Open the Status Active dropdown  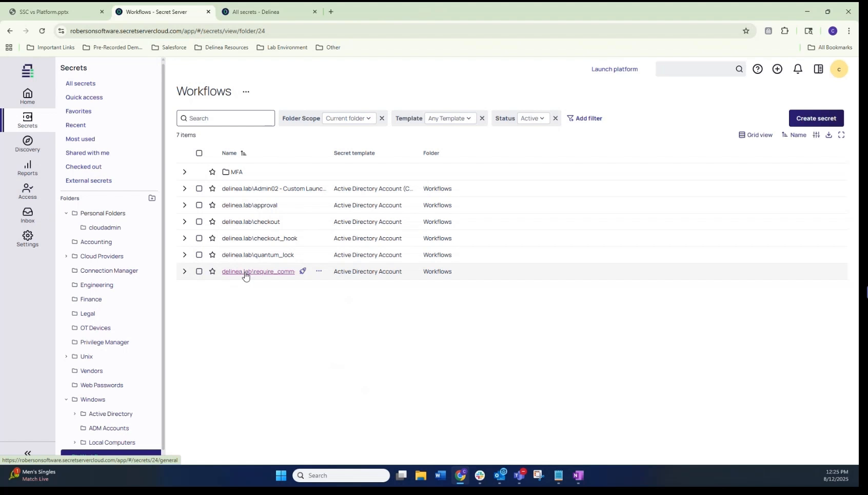coord(532,118)
